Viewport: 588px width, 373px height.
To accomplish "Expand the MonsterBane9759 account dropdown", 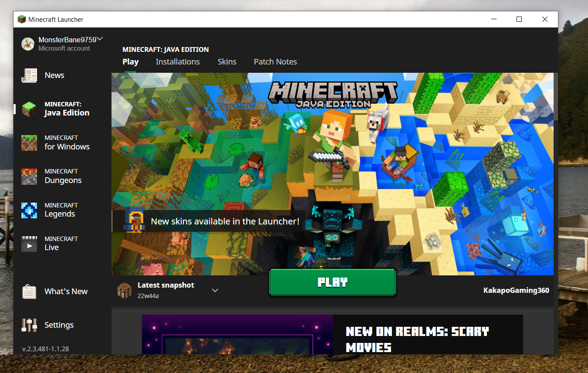I will click(x=100, y=39).
